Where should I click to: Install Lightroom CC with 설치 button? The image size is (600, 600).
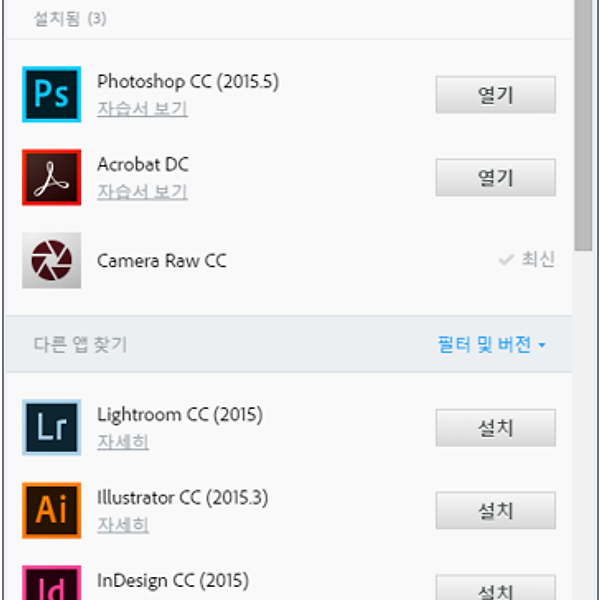496,427
